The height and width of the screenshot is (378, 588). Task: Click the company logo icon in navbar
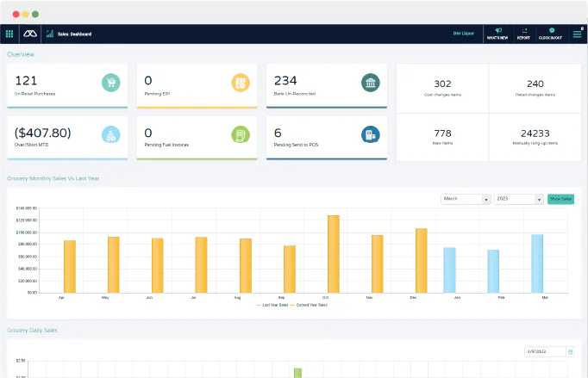point(30,34)
